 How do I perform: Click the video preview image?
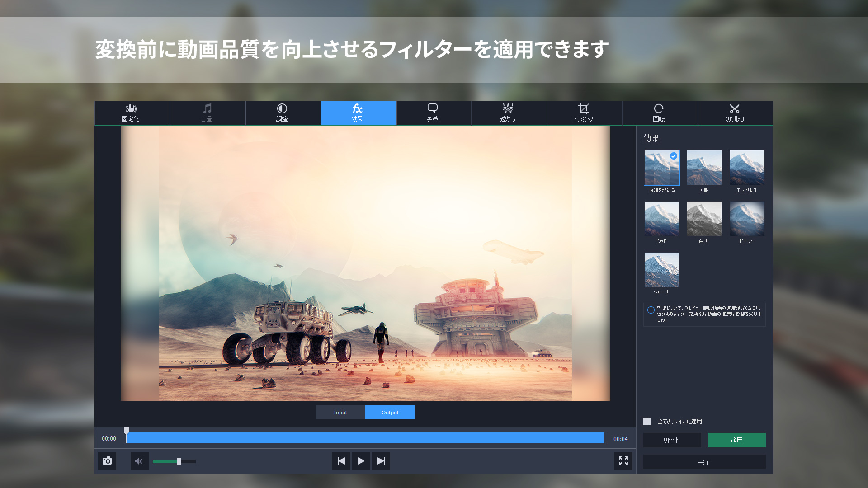point(365,263)
